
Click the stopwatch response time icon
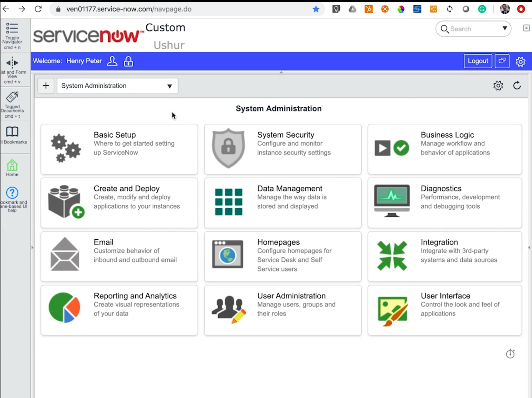(x=510, y=354)
